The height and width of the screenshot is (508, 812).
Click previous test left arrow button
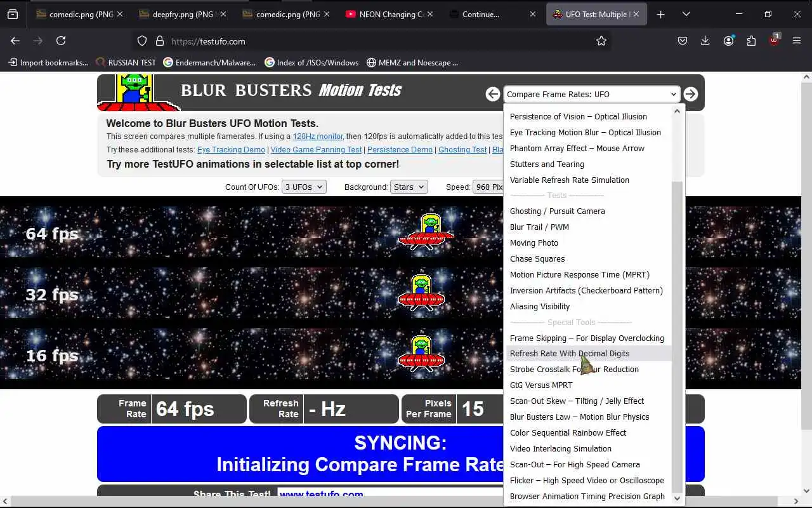point(493,94)
